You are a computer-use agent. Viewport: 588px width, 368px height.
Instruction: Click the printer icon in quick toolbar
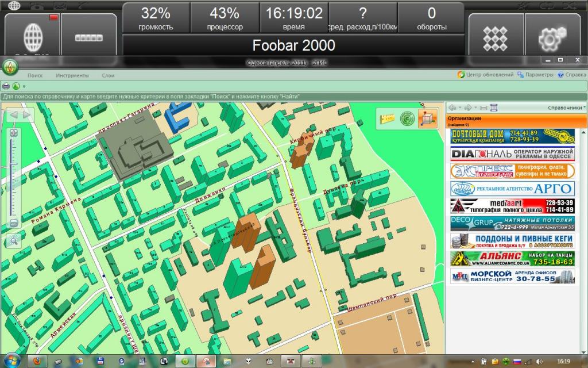pyautogui.click(x=6, y=86)
